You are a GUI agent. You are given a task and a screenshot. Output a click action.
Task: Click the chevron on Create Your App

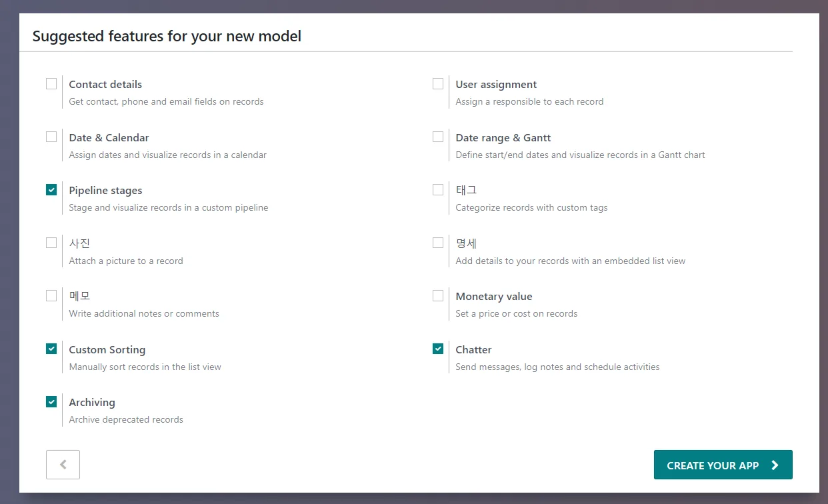click(x=775, y=465)
